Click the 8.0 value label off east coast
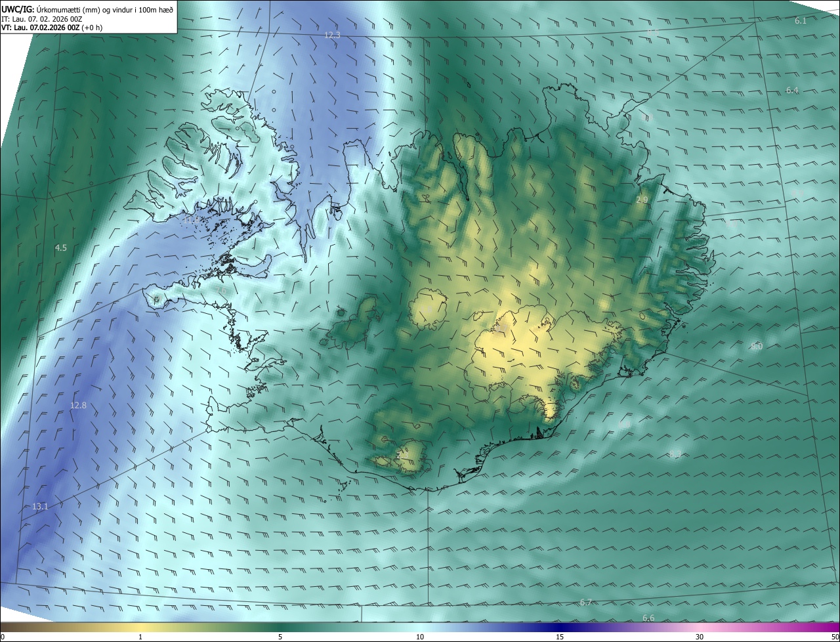840x642 pixels. (757, 346)
